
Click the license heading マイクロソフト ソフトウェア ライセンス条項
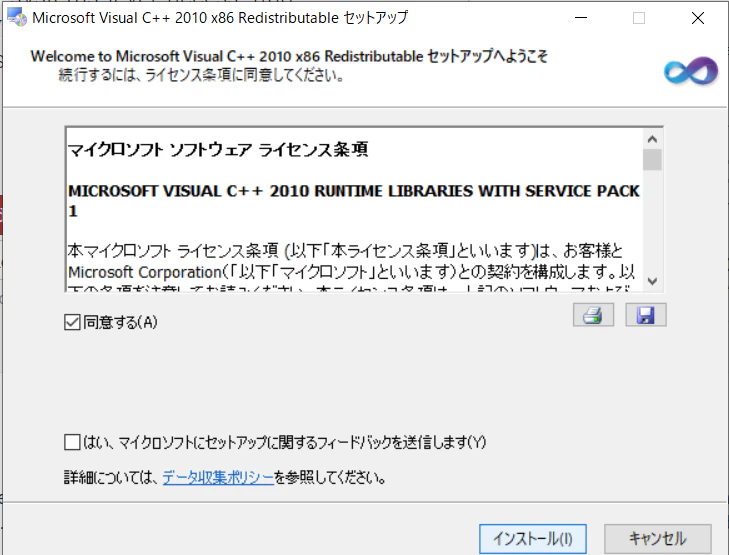pos(218,150)
